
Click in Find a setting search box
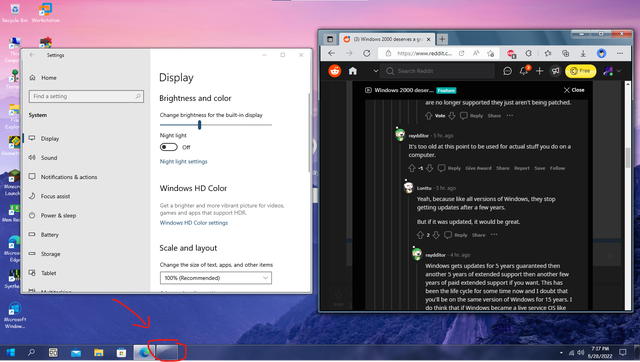tap(86, 96)
